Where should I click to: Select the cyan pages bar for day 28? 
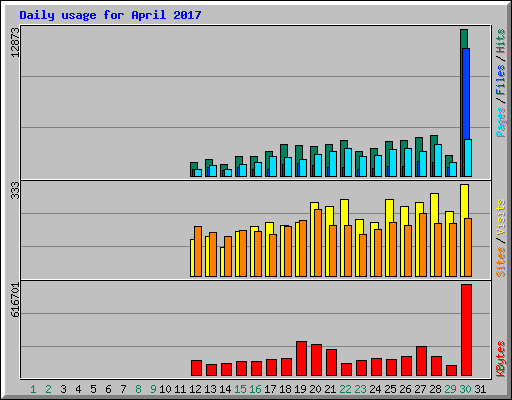(x=438, y=160)
